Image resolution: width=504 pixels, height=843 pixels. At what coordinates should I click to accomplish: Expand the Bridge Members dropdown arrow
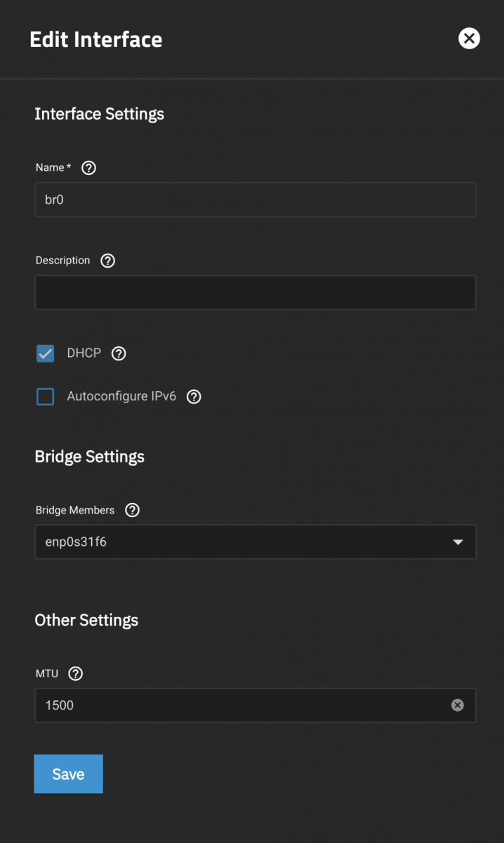[458, 542]
